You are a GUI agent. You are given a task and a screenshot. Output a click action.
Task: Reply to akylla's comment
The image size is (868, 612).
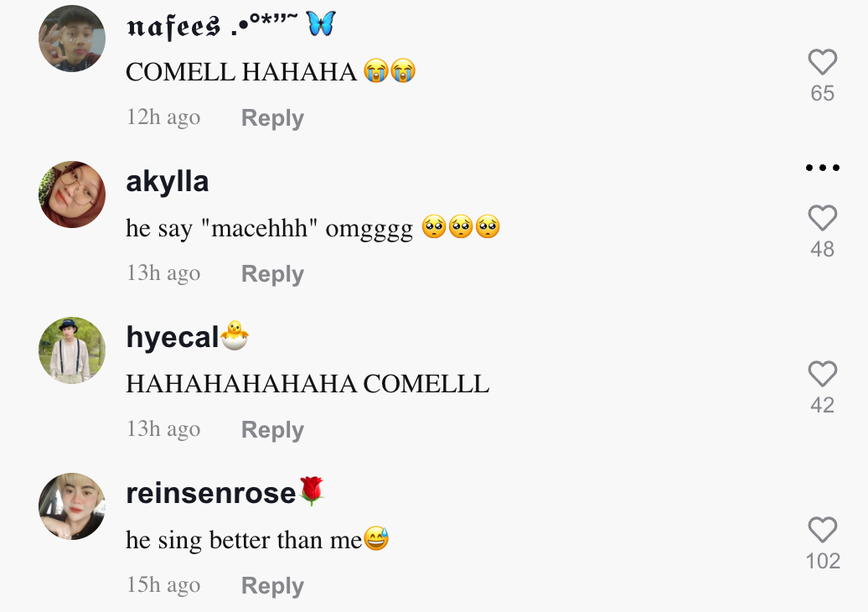tap(272, 274)
